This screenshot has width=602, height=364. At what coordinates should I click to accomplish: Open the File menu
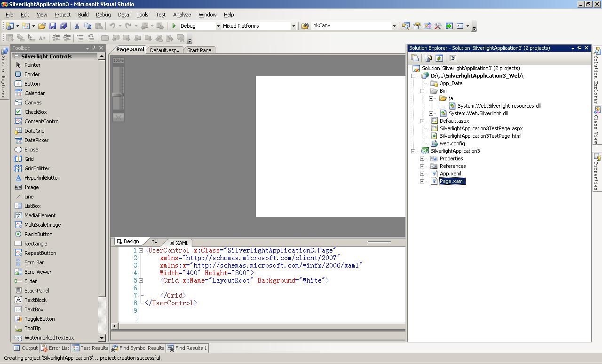coord(9,15)
